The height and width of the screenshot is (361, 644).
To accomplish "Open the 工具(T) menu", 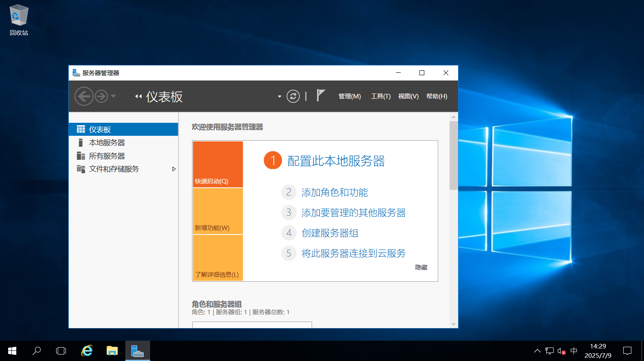I will [x=380, y=96].
